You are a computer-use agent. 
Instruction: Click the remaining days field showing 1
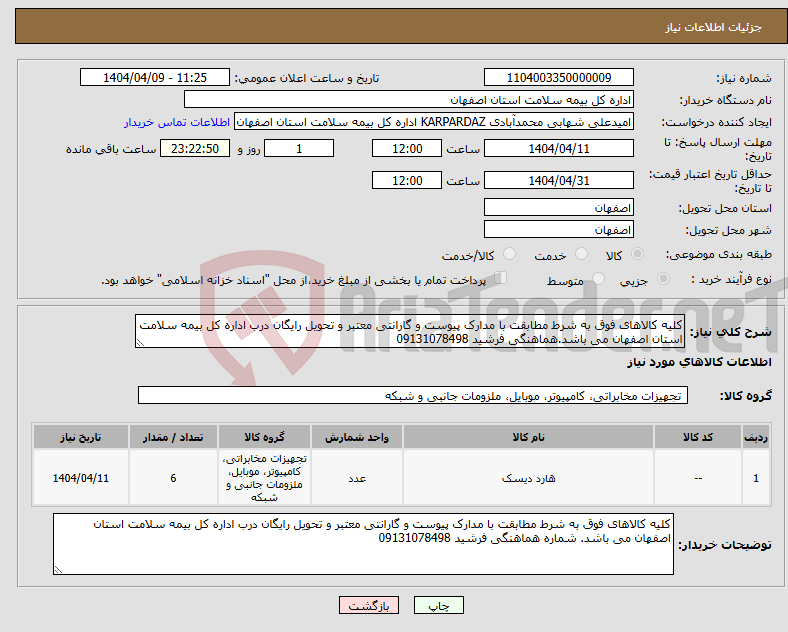tap(299, 149)
